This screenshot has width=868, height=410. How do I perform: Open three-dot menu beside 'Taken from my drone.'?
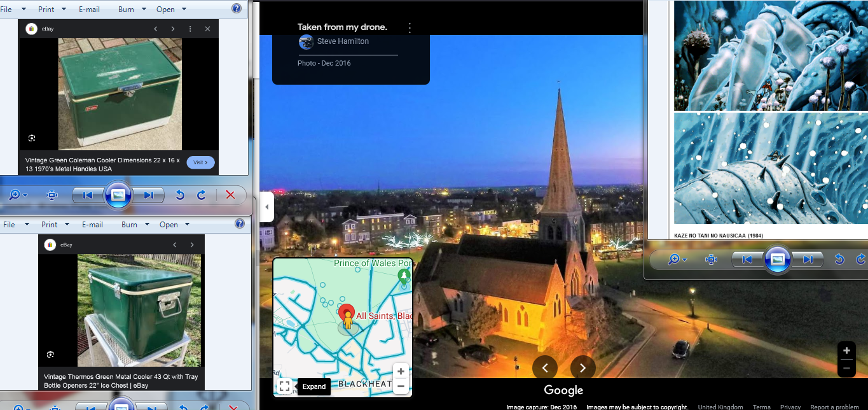(x=410, y=27)
